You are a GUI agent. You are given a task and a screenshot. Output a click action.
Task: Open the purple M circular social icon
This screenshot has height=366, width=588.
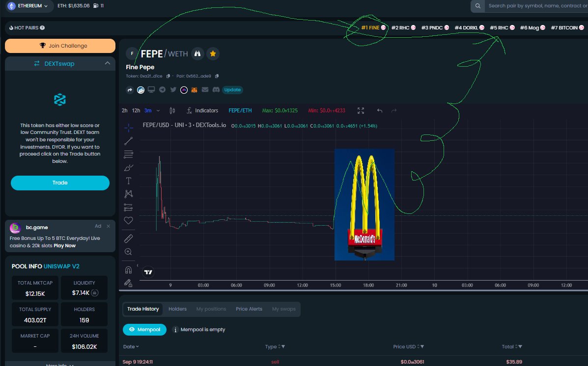[184, 90]
